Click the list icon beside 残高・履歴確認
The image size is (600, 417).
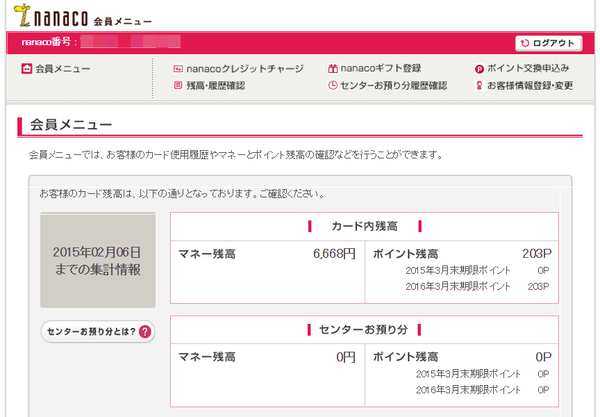pos(178,85)
